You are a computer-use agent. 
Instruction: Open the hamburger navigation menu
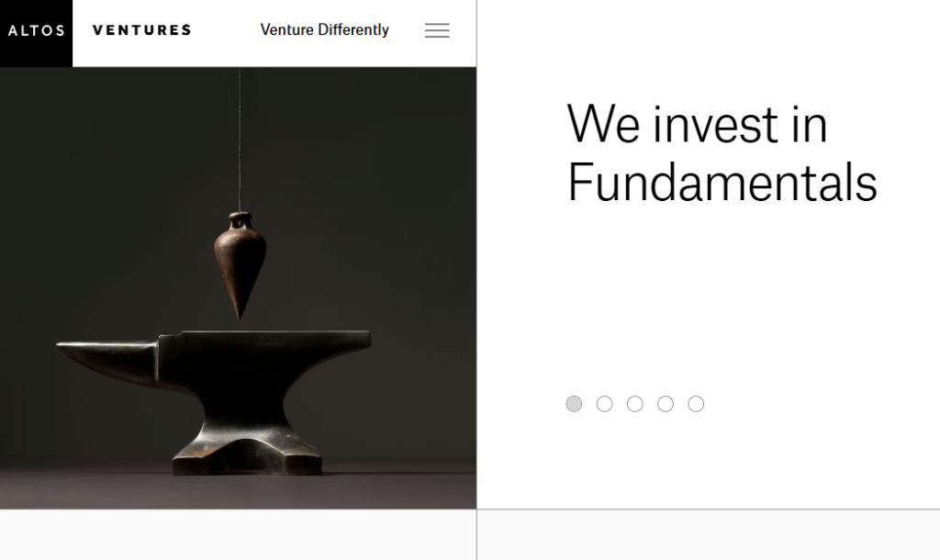[x=437, y=30]
